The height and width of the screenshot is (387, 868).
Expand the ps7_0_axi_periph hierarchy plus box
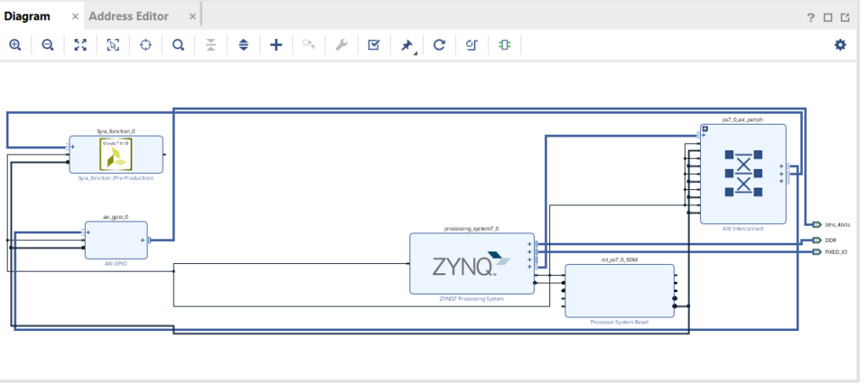point(705,131)
